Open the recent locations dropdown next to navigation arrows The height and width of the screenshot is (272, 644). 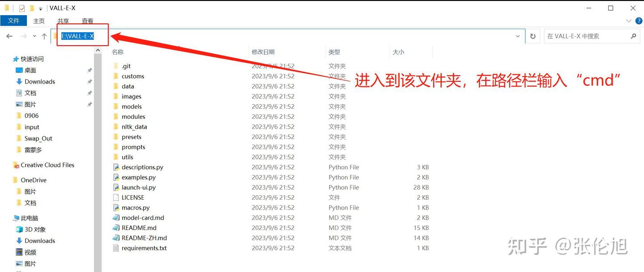34,36
